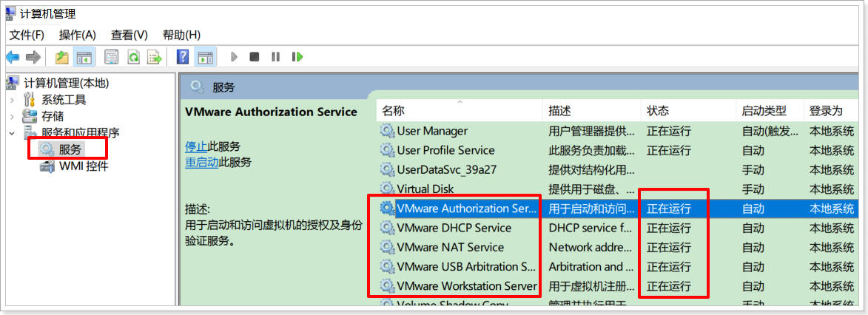Click the Export list toolbar icon
868x315 pixels.
154,57
